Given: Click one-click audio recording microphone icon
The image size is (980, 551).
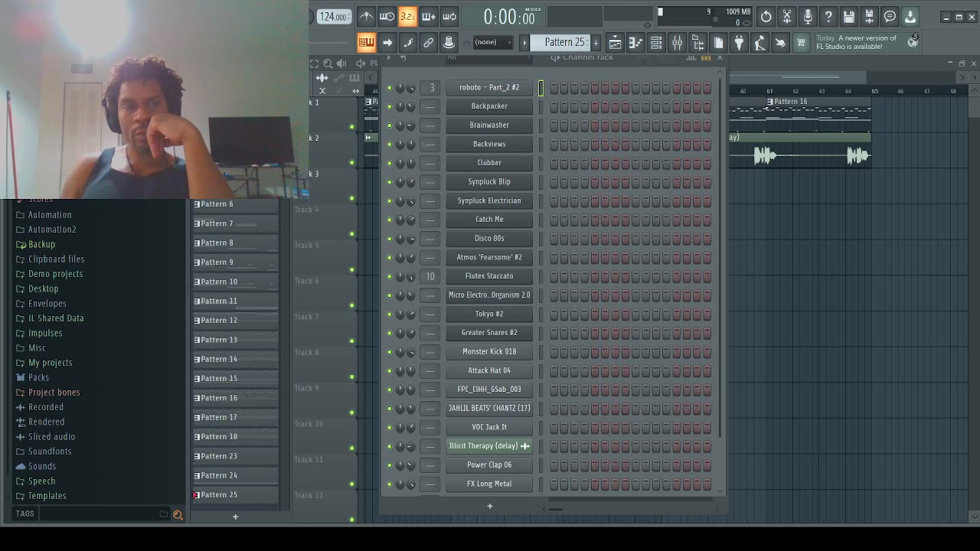Looking at the screenshot, I should pyautogui.click(x=807, y=16).
